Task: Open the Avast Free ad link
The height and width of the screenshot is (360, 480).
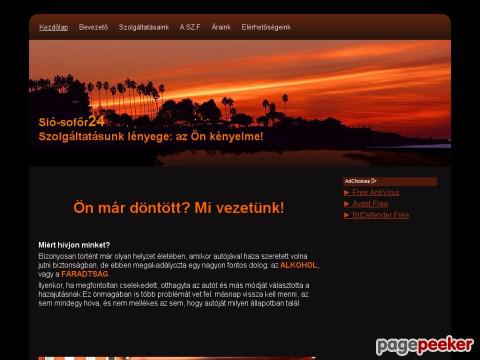Action: point(370,204)
